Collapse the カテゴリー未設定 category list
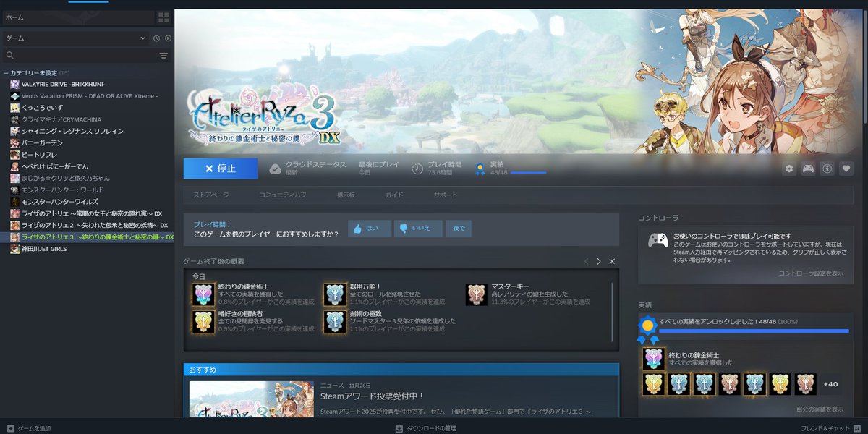The image size is (868, 434). tap(6, 73)
